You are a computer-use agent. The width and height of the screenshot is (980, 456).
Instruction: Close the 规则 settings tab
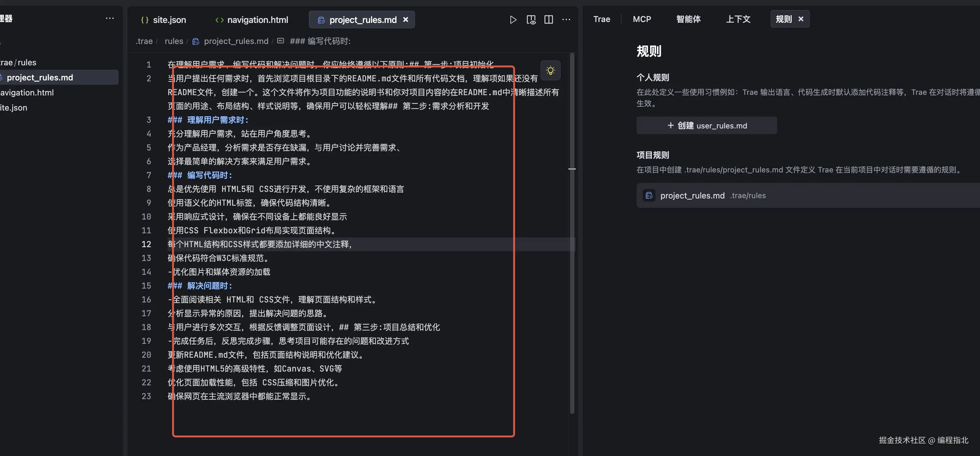point(801,19)
